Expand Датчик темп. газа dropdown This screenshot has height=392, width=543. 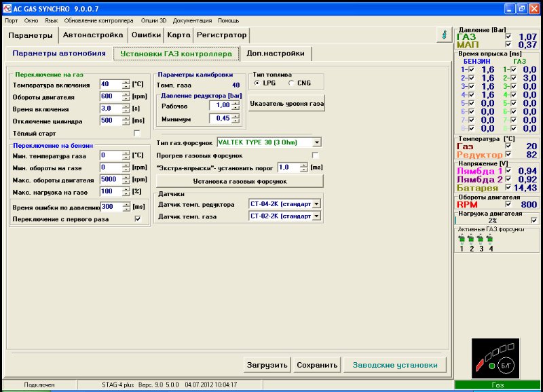tap(316, 216)
